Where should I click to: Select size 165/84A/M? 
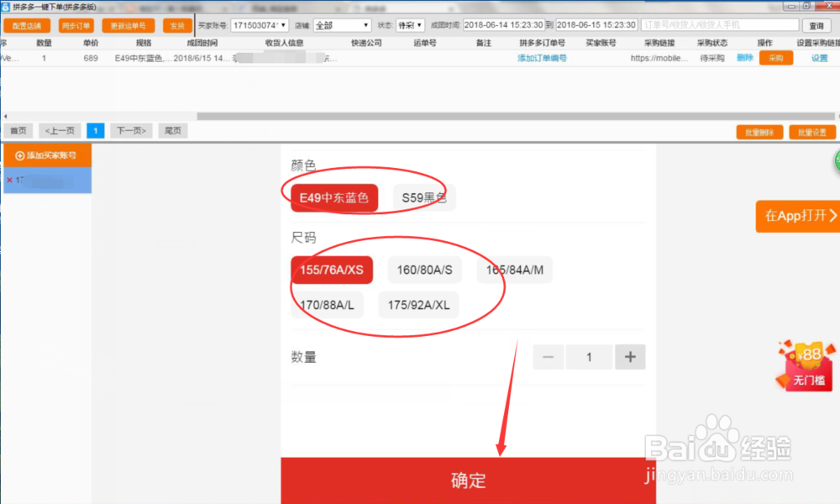tap(514, 270)
